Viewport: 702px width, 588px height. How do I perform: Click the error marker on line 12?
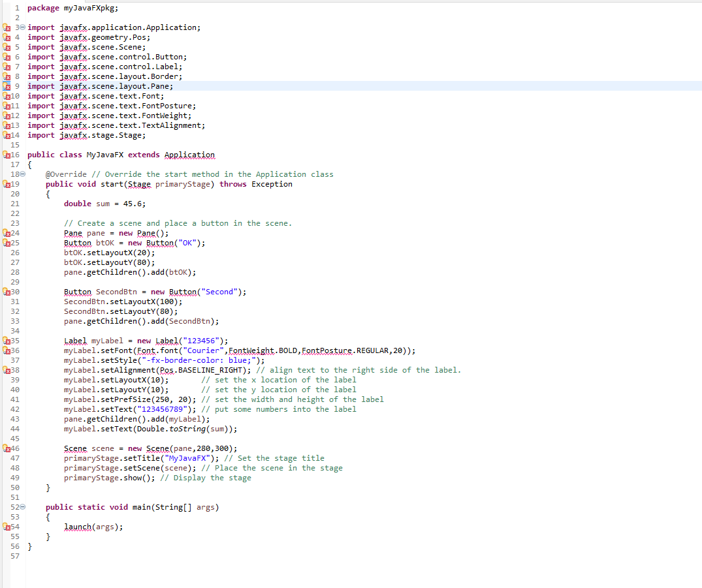tap(7, 116)
